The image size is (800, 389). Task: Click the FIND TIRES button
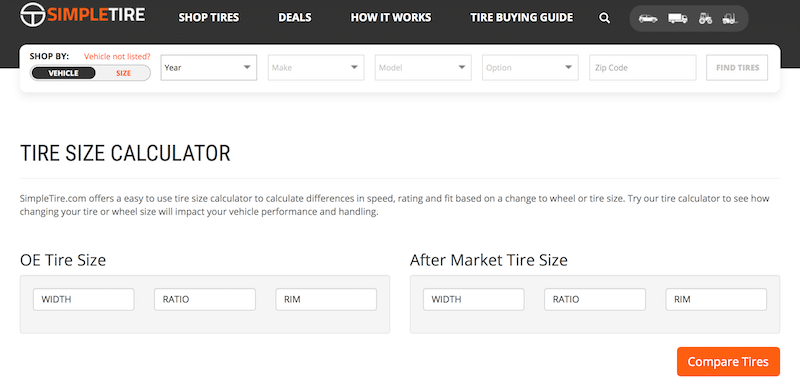coord(737,67)
